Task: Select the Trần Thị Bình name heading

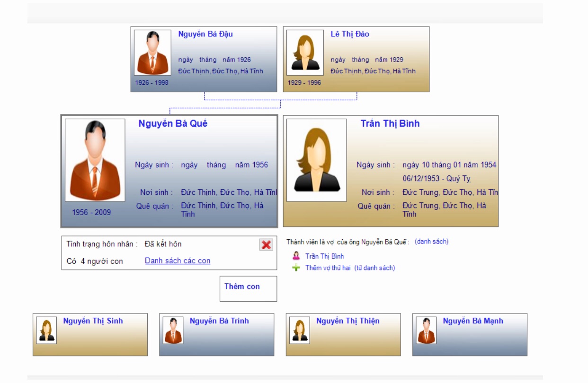Action: click(390, 124)
